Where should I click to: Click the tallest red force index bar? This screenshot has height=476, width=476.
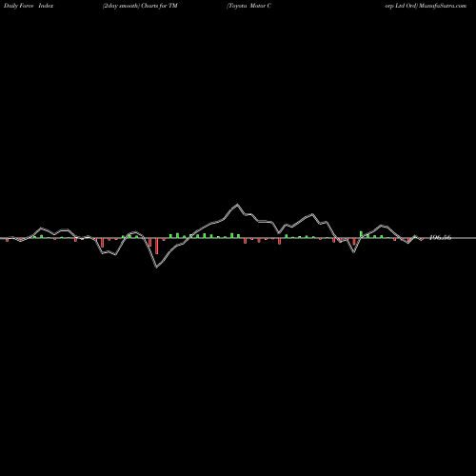pyautogui.click(x=157, y=246)
